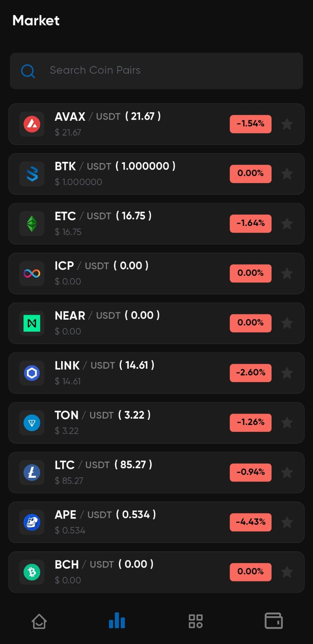Click the APE -4.43% change badge
Screen dimensions: 313x644
click(x=250, y=522)
